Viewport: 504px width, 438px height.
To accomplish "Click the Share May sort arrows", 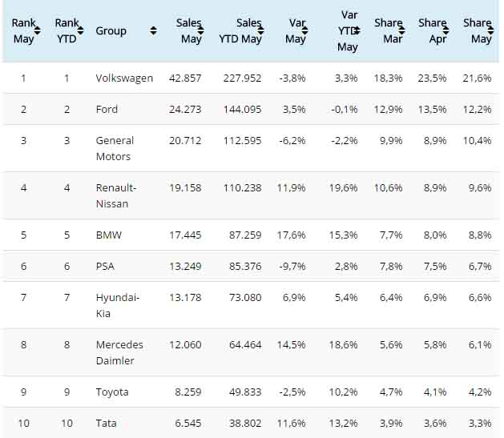I will tap(490, 30).
